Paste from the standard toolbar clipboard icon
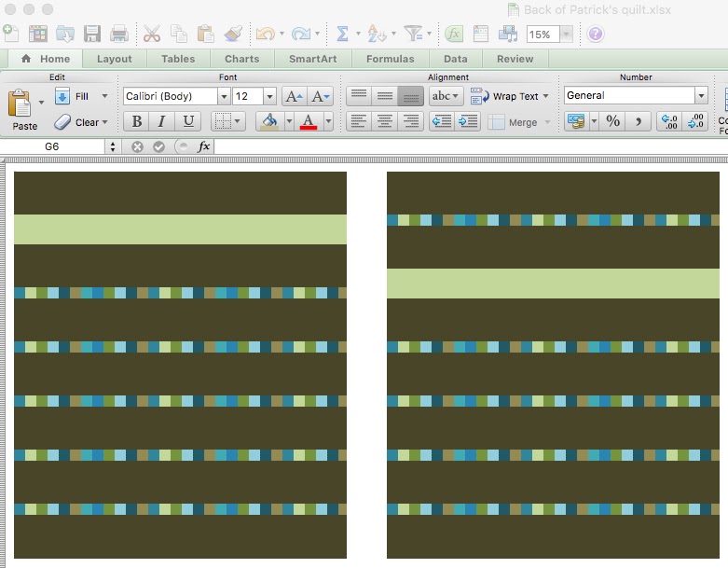 tap(206, 34)
